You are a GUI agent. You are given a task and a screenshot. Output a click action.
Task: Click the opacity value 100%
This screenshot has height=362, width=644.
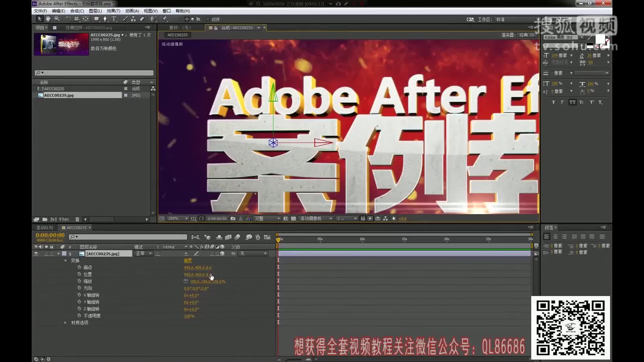click(x=189, y=316)
